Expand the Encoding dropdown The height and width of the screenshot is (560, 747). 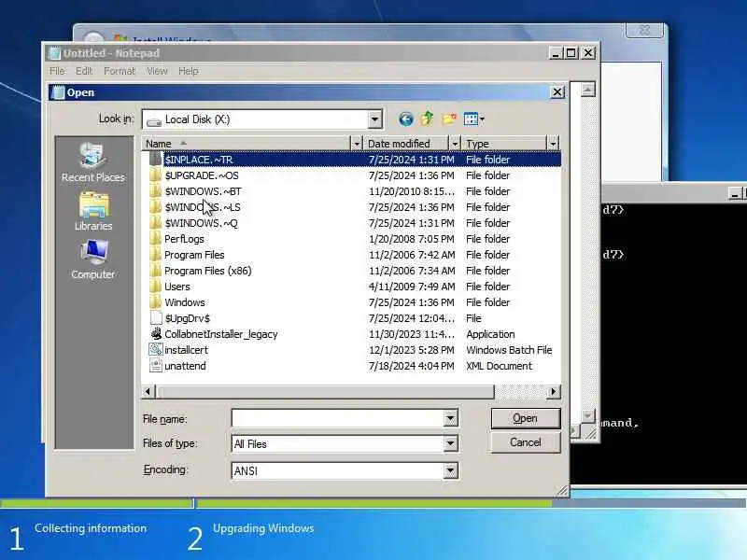450,471
